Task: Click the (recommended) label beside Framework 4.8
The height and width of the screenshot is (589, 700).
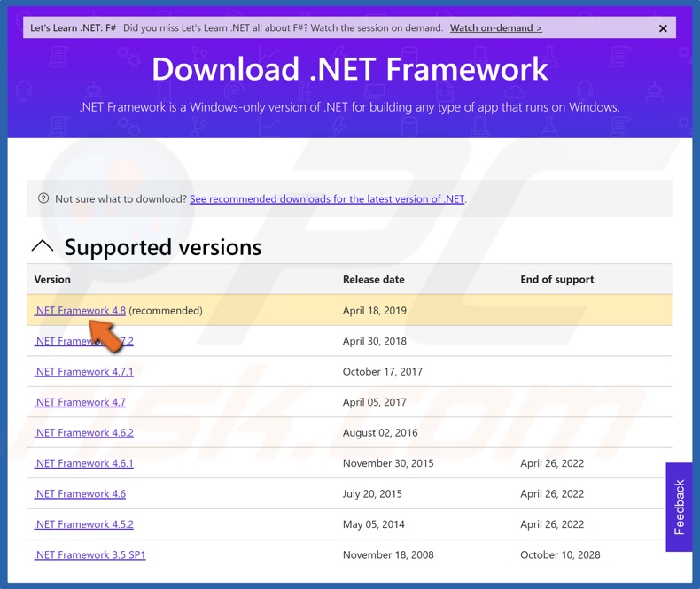Action: [x=166, y=310]
